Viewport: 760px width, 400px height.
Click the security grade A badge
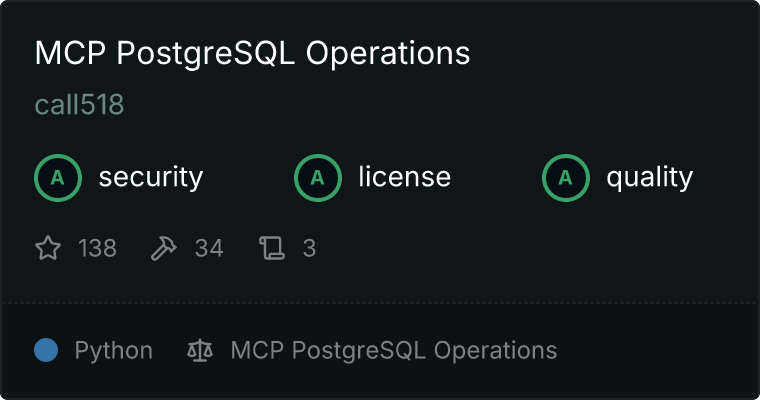click(x=58, y=178)
